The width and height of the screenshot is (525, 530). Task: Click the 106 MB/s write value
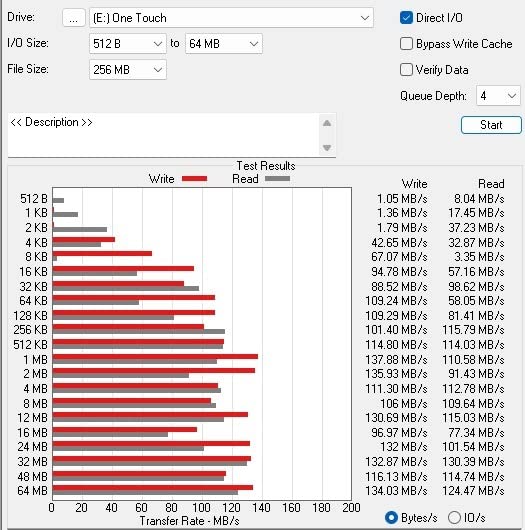[404, 404]
